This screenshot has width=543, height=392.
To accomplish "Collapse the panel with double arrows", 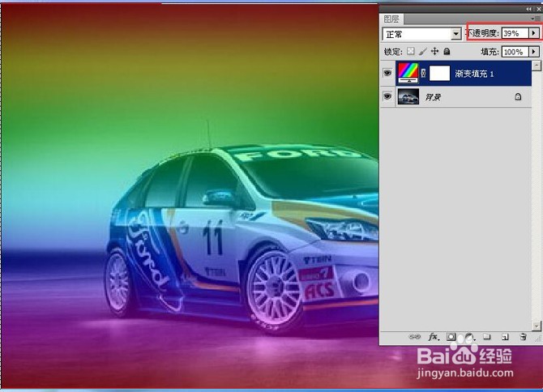I will coord(528,9).
